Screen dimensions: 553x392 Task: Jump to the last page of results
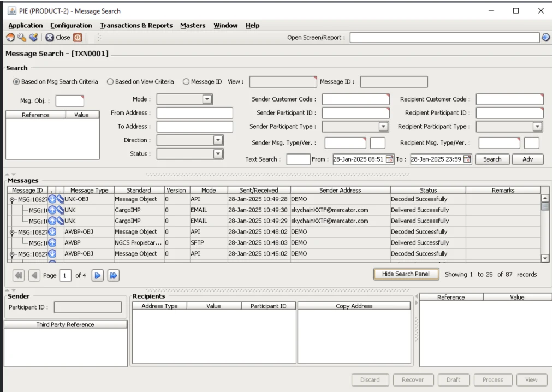tap(113, 275)
